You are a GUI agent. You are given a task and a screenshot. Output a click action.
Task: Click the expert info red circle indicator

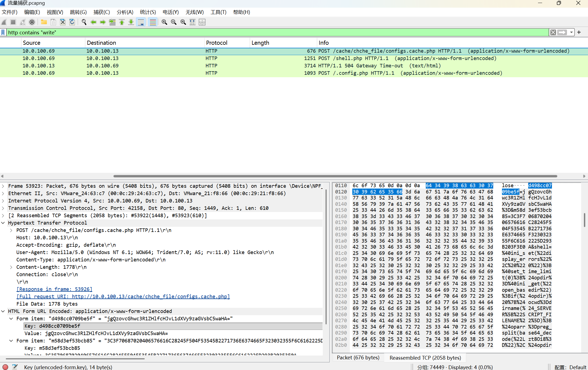(x=5, y=367)
